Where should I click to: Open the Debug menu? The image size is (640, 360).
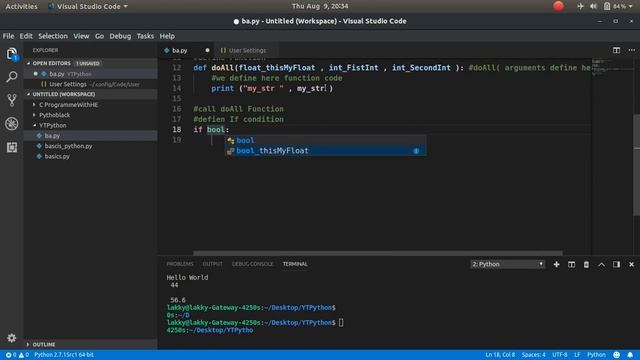pyautogui.click(x=120, y=36)
